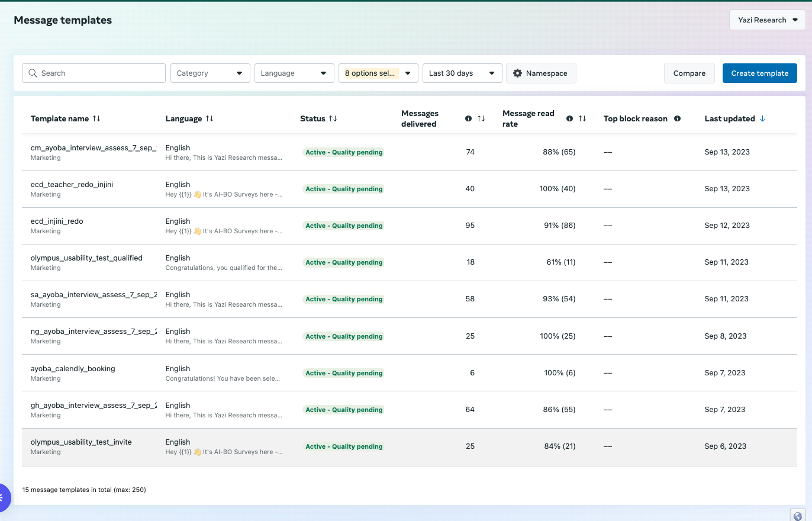The image size is (812, 521).
Task: Open the Yazi Research account menu
Action: (x=766, y=20)
